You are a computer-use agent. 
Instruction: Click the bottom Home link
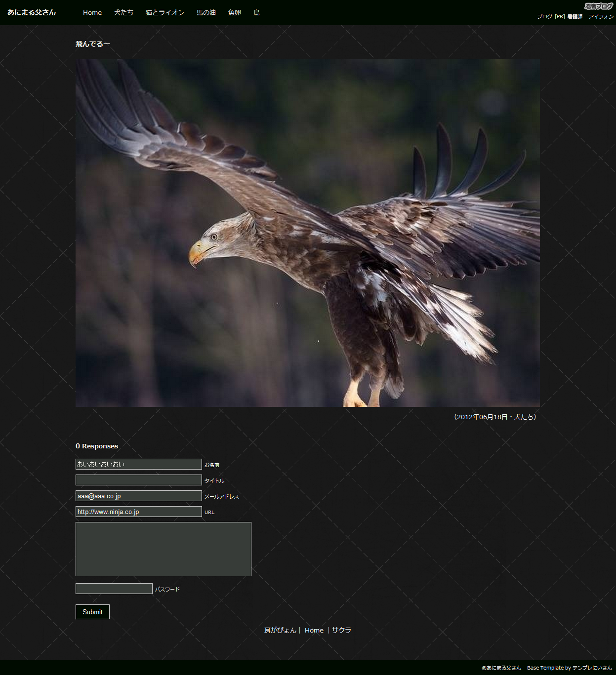pos(314,630)
